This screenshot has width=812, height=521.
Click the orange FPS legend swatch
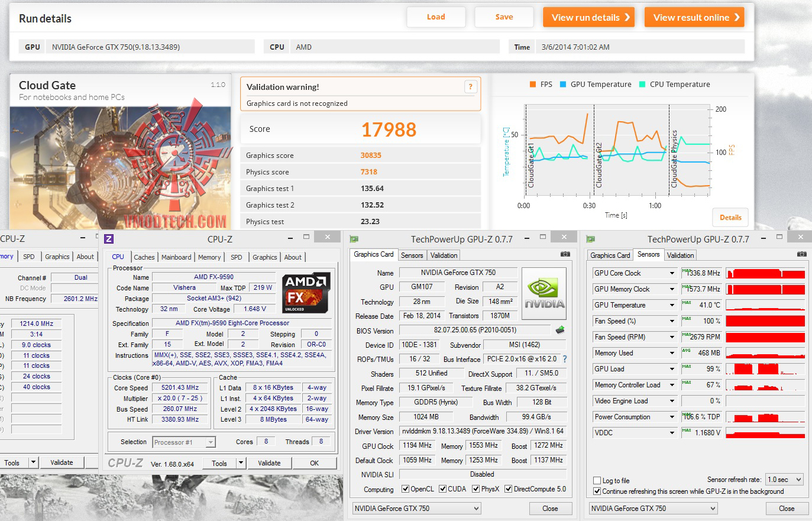[x=533, y=85]
